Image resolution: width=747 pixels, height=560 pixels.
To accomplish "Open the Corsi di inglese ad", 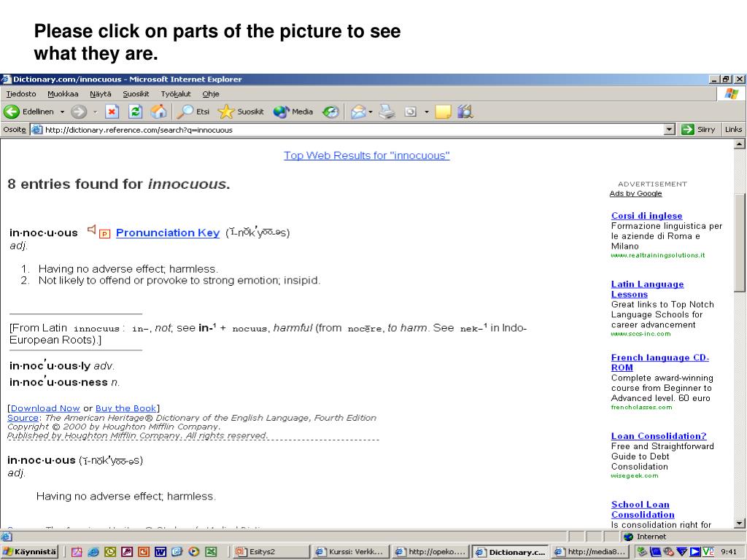I will (x=646, y=216).
